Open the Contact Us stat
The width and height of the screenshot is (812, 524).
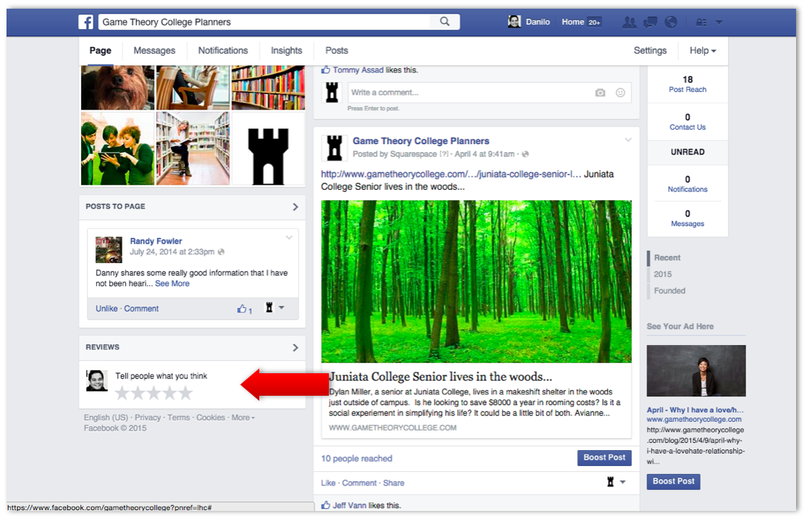tap(687, 122)
